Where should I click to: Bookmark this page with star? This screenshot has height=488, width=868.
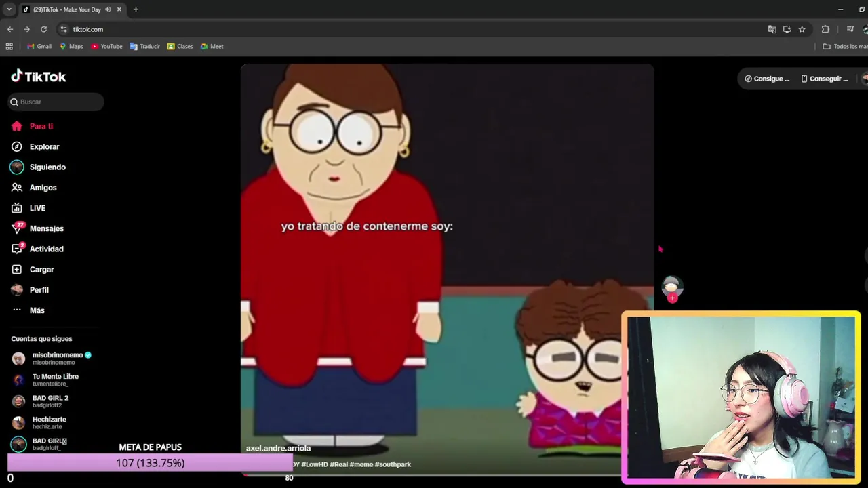(x=802, y=29)
